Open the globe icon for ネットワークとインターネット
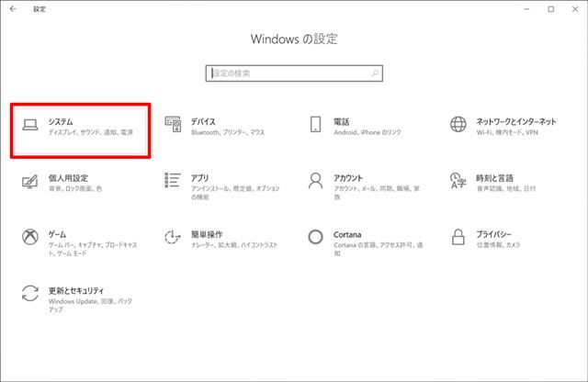This screenshot has height=382, width=588. click(x=458, y=124)
